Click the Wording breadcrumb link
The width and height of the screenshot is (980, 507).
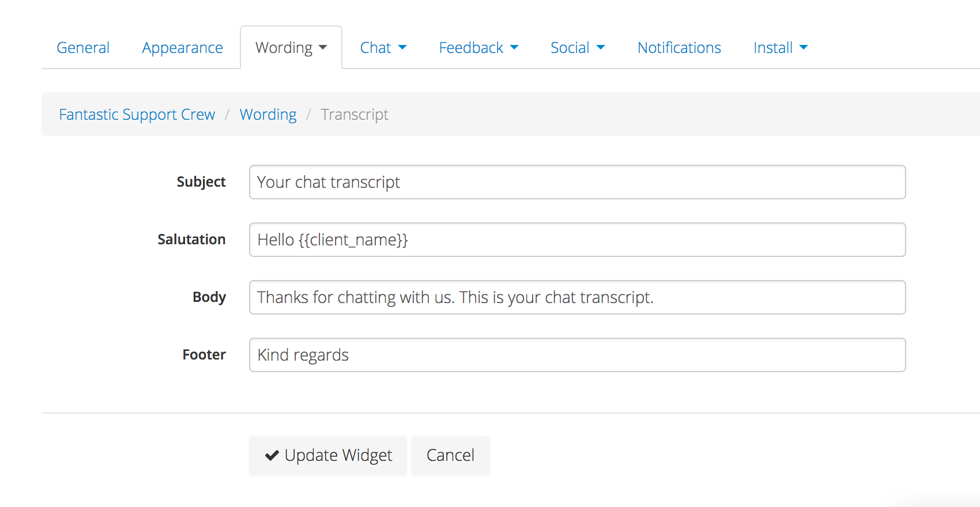[x=268, y=115]
